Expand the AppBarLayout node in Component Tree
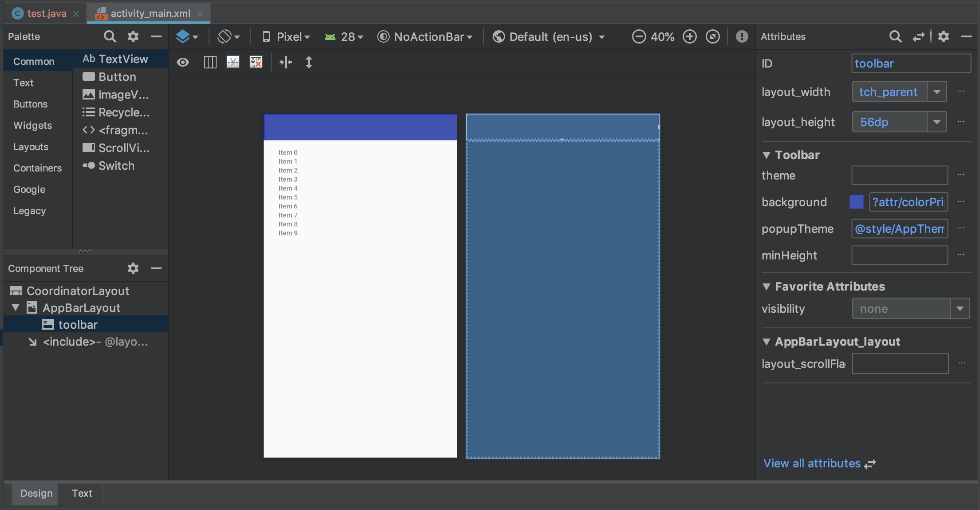 pyautogui.click(x=15, y=307)
